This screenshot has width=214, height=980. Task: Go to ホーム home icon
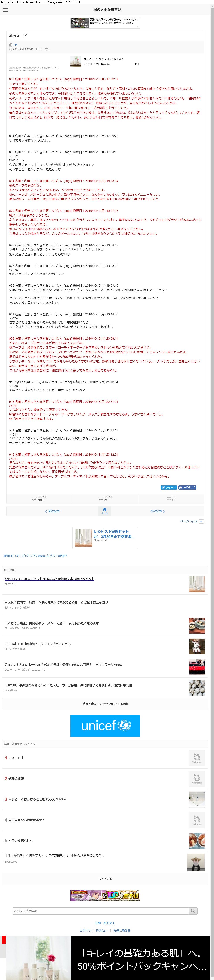pyautogui.click(x=104, y=511)
